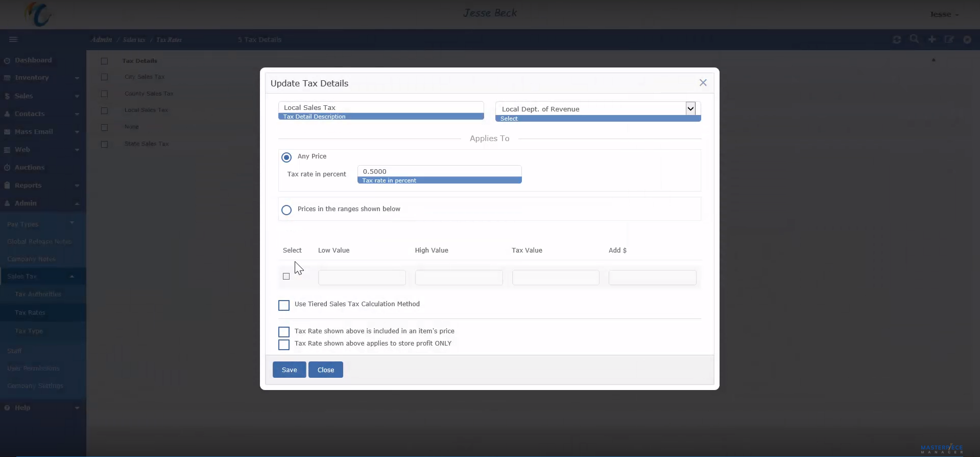Click the Mass Email envelope icon
This screenshot has width=980, height=457.
[7, 132]
